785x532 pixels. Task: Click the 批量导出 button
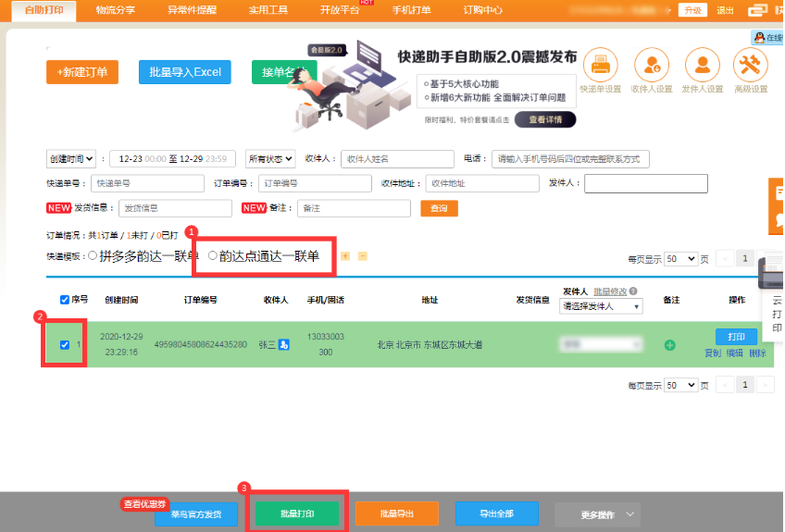coord(397,513)
